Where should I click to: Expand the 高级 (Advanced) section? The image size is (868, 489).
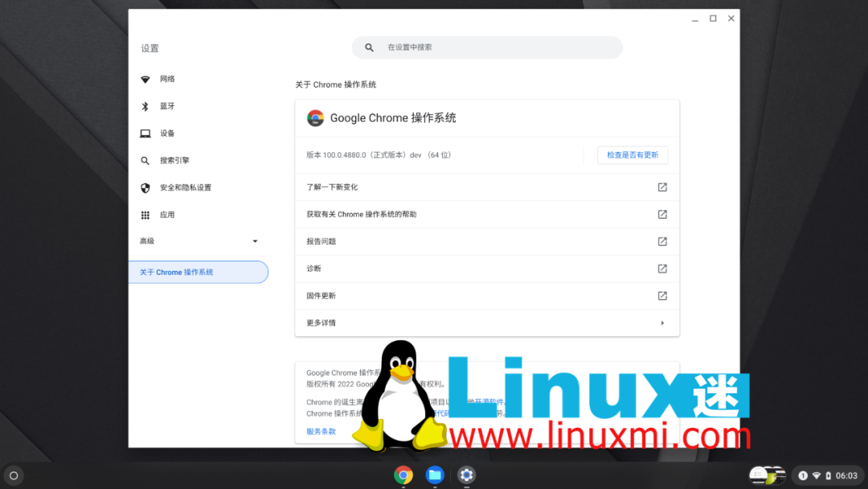pyautogui.click(x=199, y=240)
